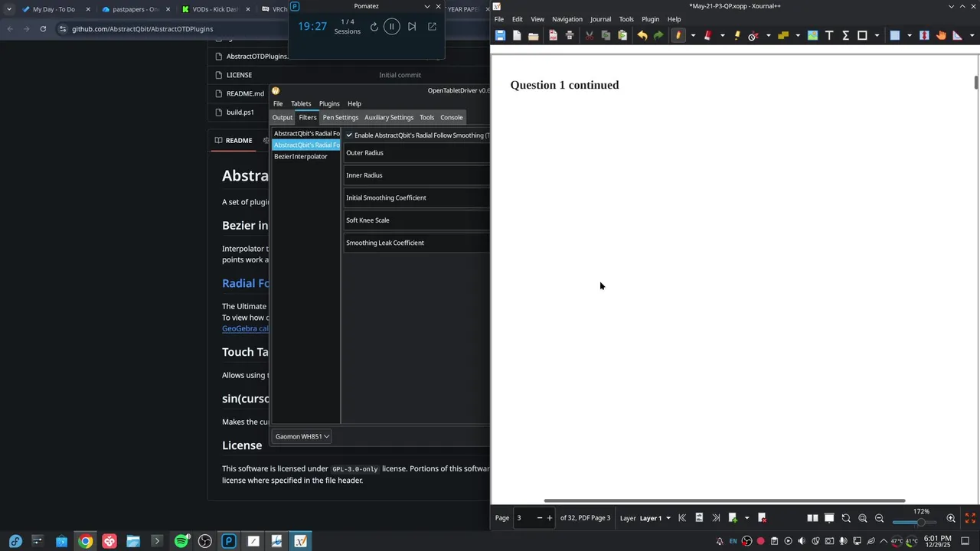Open the Navigation menu in Xournal++
980x551 pixels.
(x=567, y=19)
